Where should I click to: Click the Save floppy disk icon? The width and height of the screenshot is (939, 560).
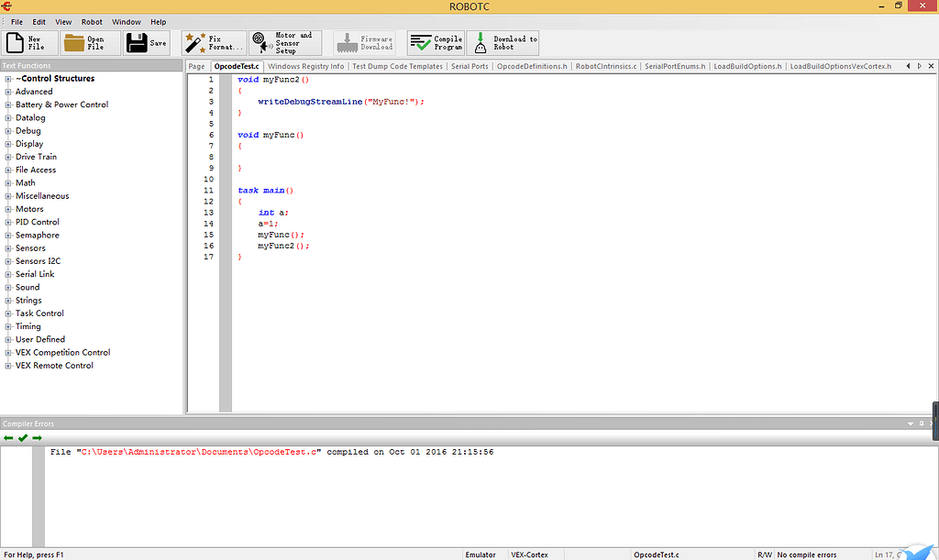coord(137,43)
